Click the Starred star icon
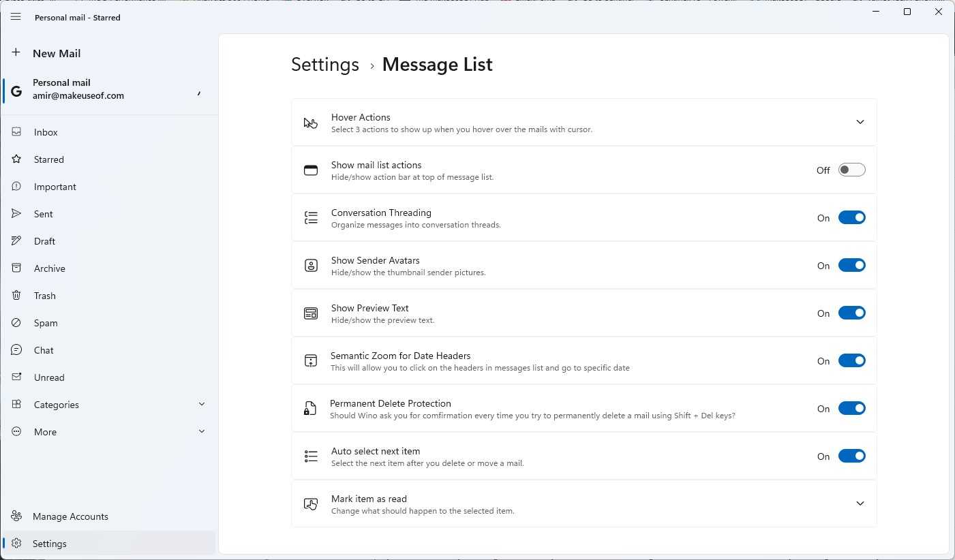Viewport: 955px width, 560px height. [16, 159]
